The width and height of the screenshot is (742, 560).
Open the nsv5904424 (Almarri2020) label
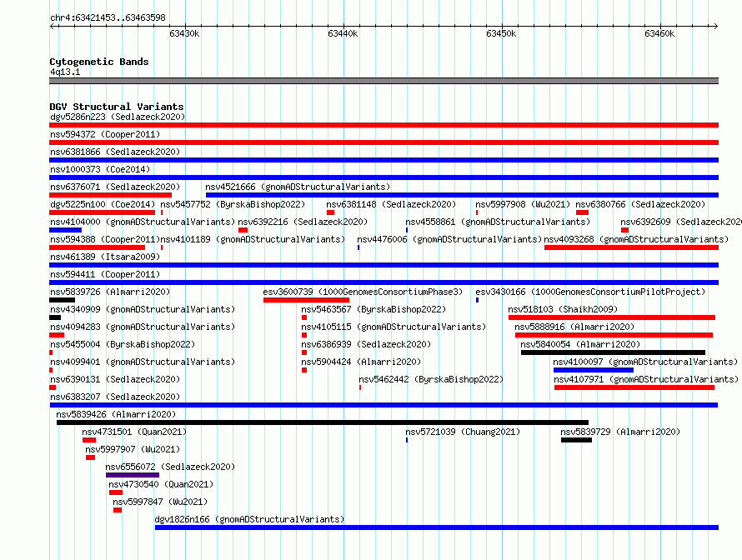click(361, 362)
